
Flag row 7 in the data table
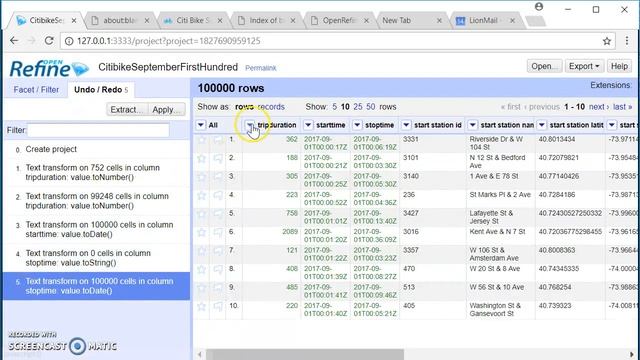tap(218, 251)
